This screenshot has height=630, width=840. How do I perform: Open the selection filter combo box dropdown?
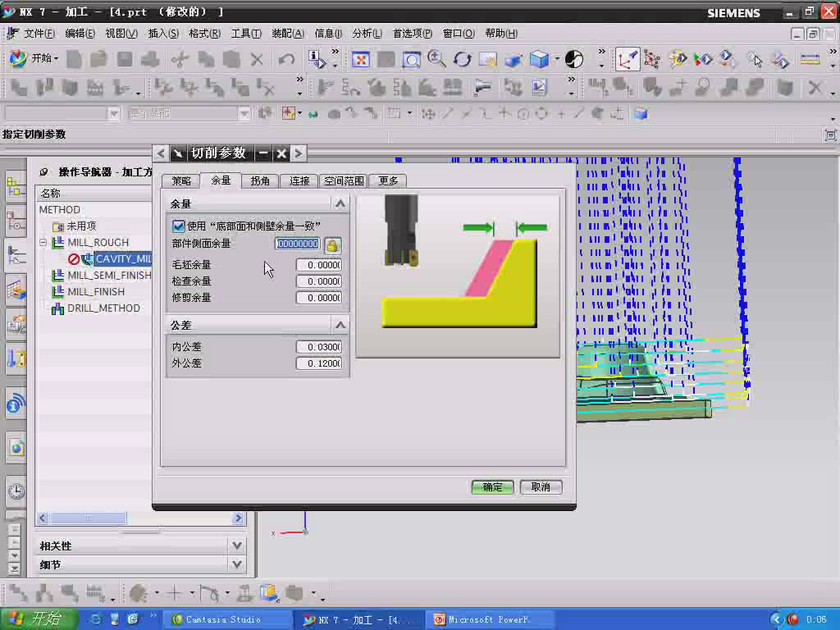pos(113,113)
